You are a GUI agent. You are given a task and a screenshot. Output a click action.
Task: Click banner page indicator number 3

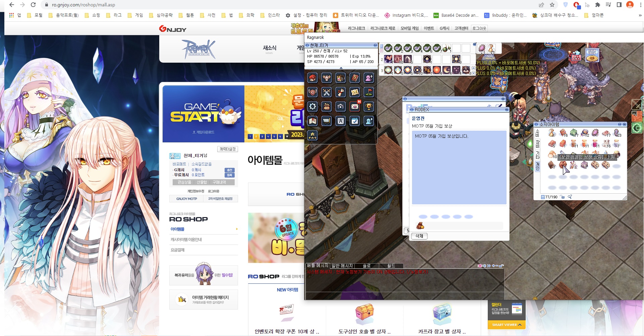click(262, 136)
